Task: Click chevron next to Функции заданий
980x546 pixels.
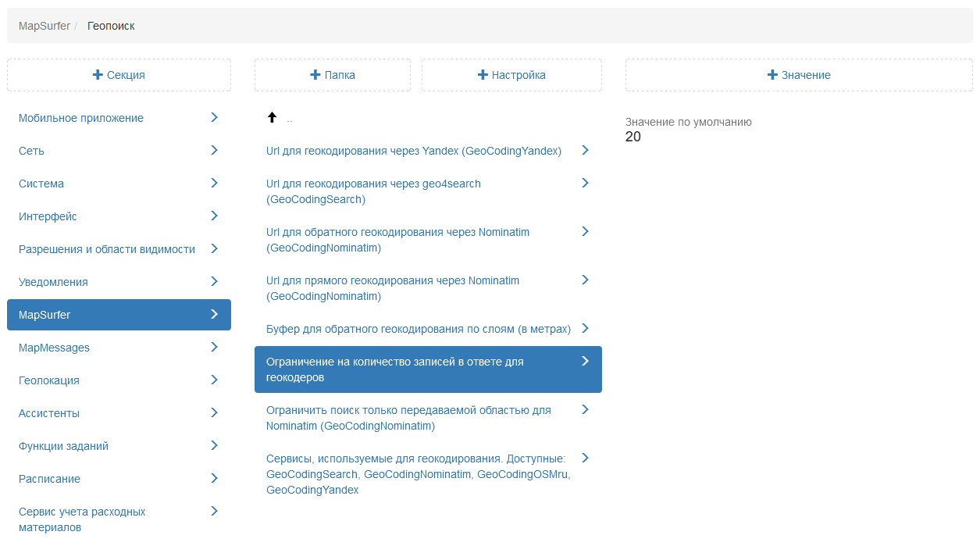Action: pos(214,445)
